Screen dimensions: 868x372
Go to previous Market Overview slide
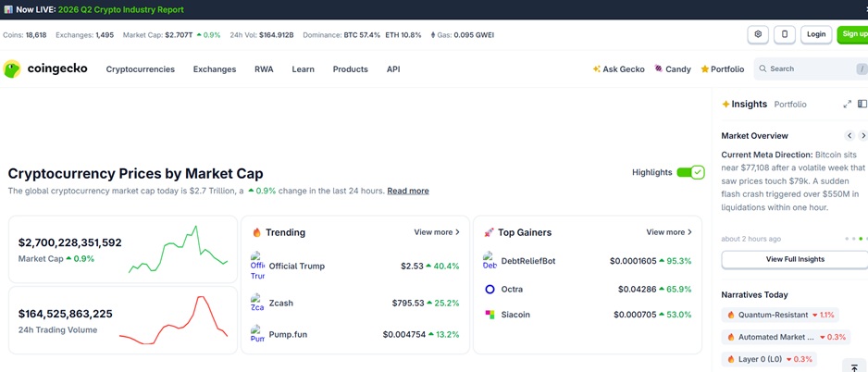pyautogui.click(x=849, y=136)
